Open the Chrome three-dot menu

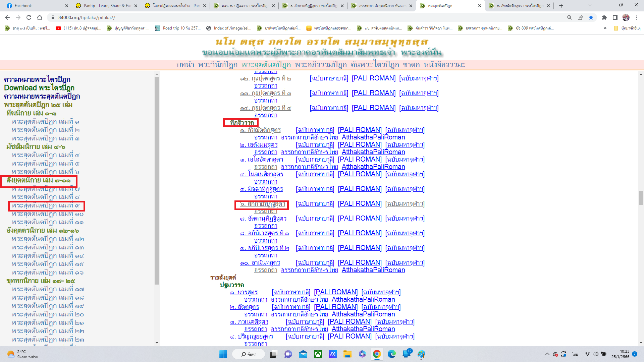637,17
